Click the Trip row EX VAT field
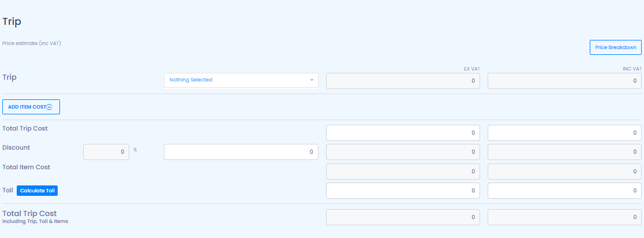The height and width of the screenshot is (238, 644). (403, 81)
